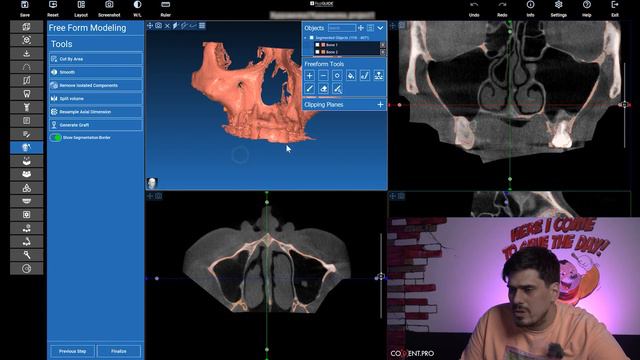Run Remove Isolated Components
The image size is (640, 360).
[x=96, y=85]
